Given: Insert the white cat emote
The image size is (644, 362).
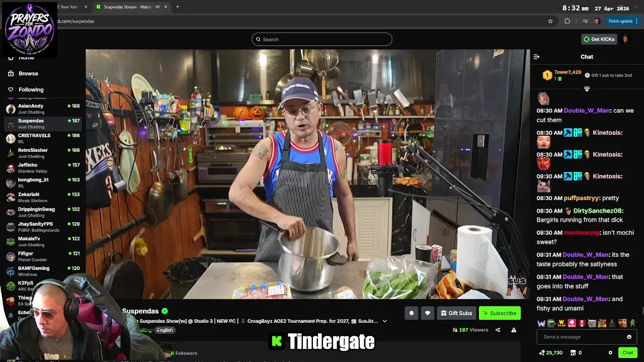Looking at the screenshot, I should tap(592, 323).
